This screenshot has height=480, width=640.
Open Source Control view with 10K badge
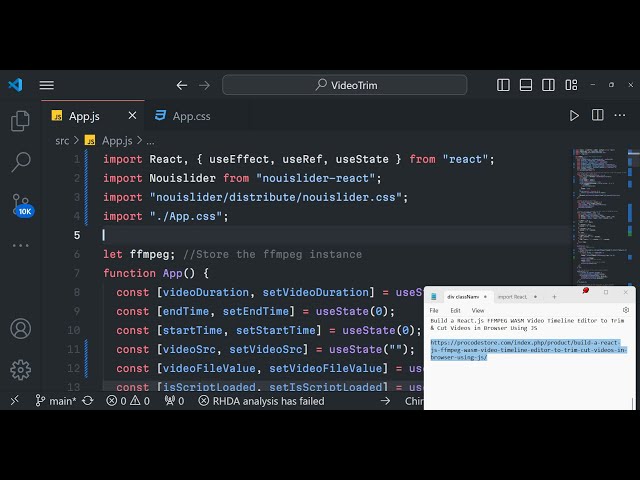20,204
